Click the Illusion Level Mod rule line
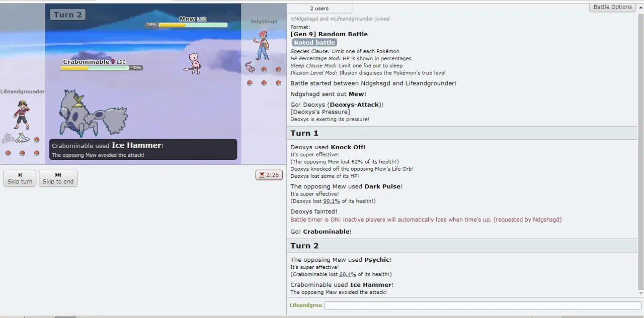The height and width of the screenshot is (318, 644). (368, 73)
